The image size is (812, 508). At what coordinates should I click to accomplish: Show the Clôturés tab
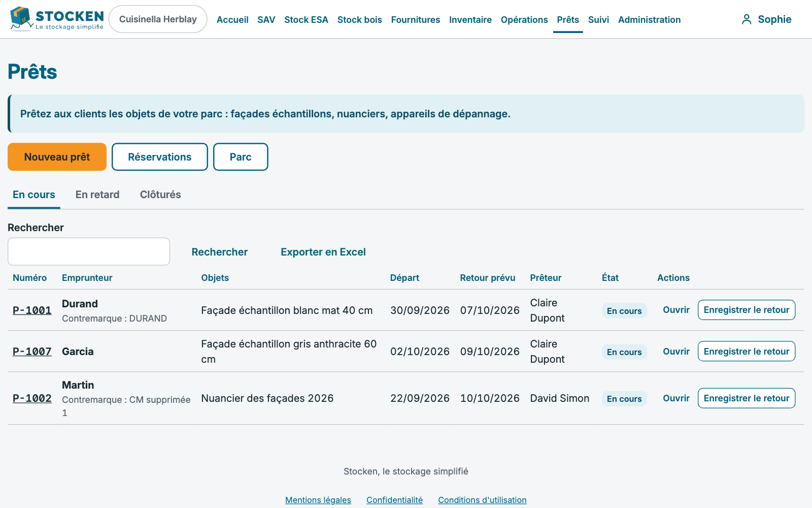160,195
